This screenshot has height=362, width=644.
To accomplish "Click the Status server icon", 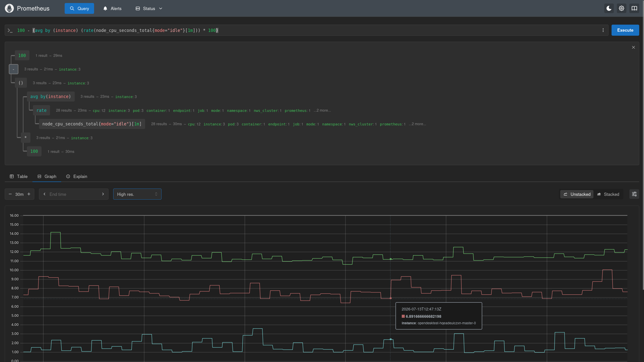I will [x=138, y=9].
